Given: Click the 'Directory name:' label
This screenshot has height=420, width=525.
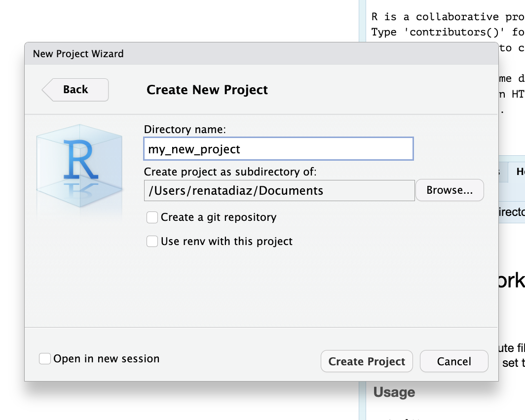Looking at the screenshot, I should coord(185,130).
